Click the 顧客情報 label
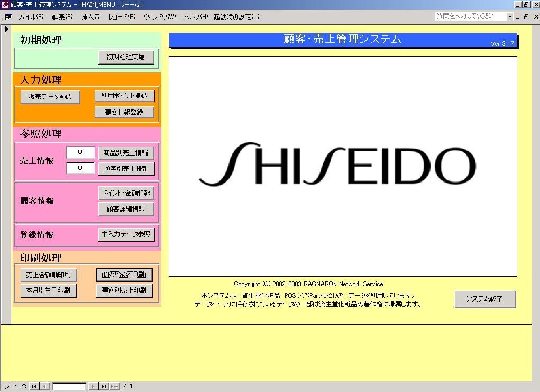The image size is (540, 392). coord(37,201)
